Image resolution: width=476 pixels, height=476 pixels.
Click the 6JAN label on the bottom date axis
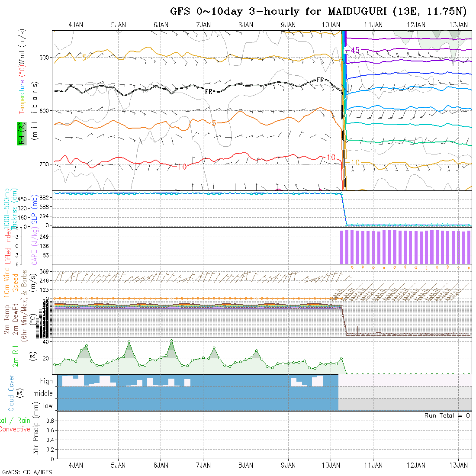tap(161, 465)
